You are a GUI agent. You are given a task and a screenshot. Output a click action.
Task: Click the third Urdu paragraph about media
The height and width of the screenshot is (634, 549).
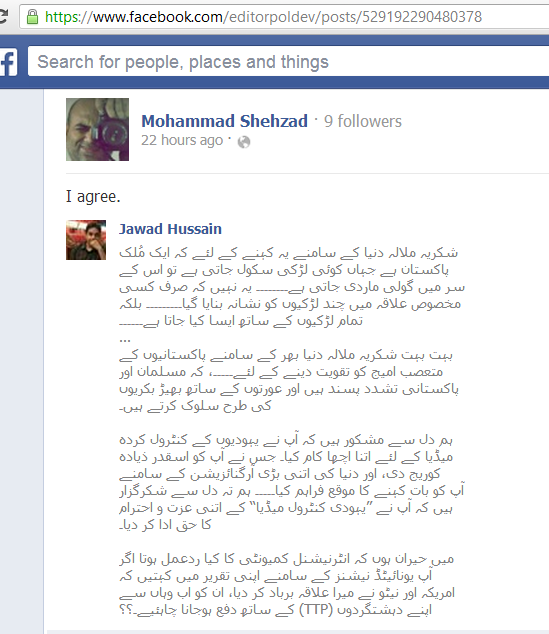[x=292, y=482]
